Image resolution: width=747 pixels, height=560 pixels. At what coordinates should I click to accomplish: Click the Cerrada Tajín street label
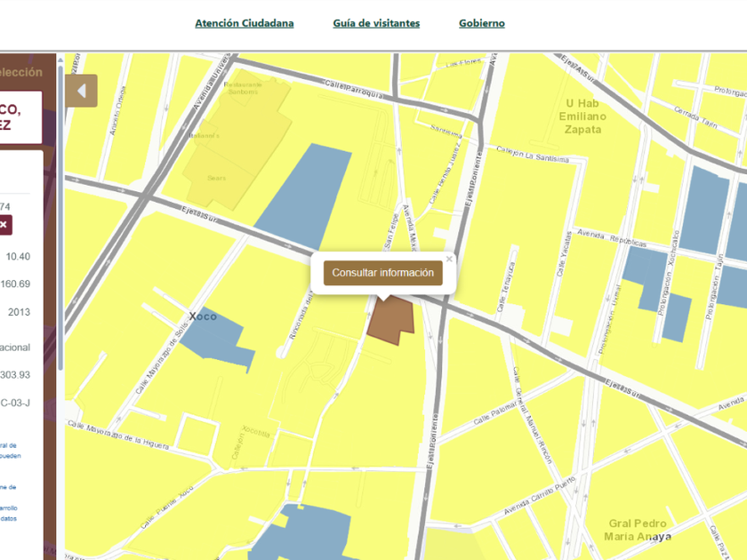click(x=695, y=116)
